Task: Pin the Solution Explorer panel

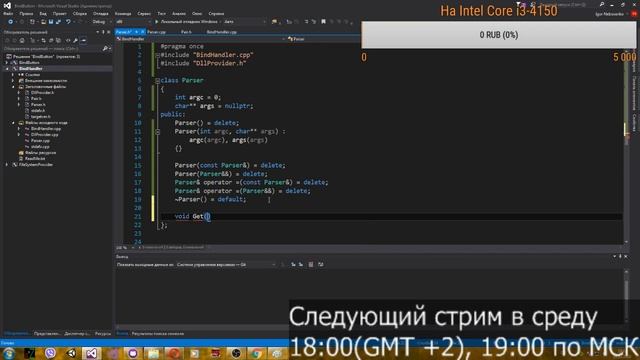Action: pos(103,32)
